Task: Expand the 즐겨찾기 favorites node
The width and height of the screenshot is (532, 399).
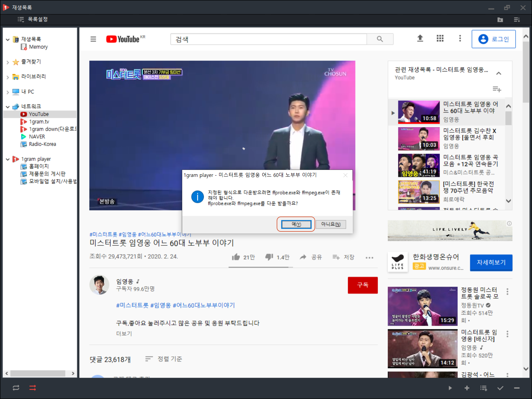Action: (x=8, y=62)
